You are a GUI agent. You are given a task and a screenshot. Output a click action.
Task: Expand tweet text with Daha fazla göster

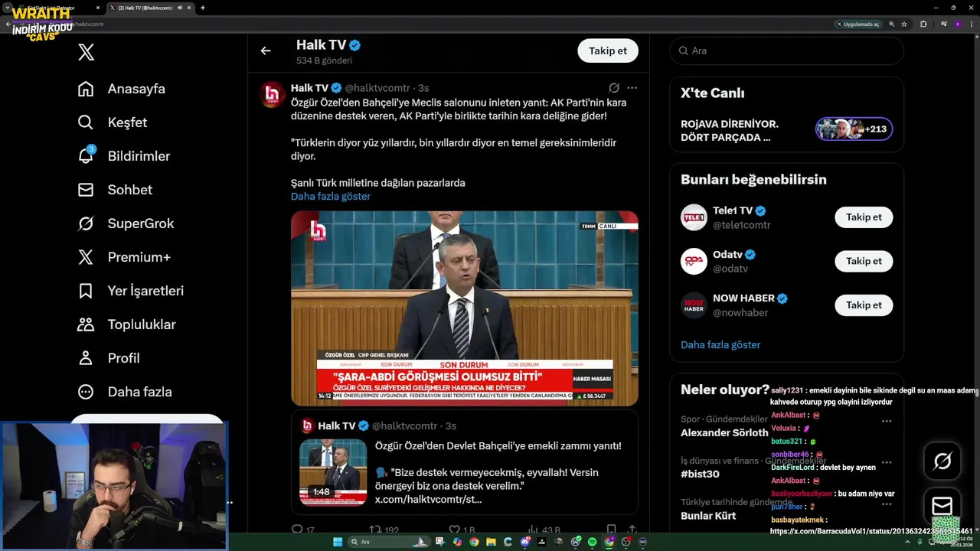tap(331, 197)
